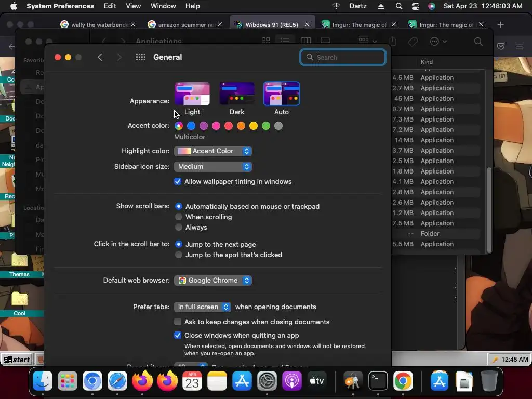Choose Light appearance thumbnail
The image size is (532, 399).
tap(192, 94)
